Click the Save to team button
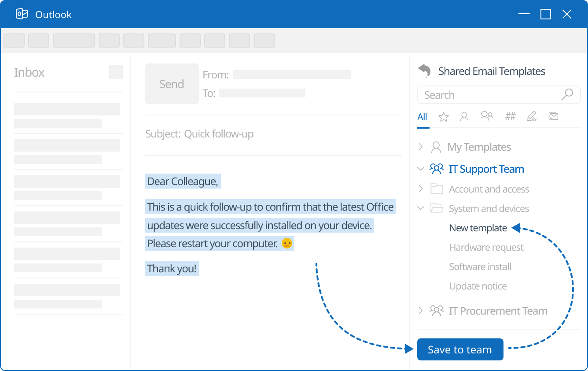The width and height of the screenshot is (588, 371). (460, 349)
